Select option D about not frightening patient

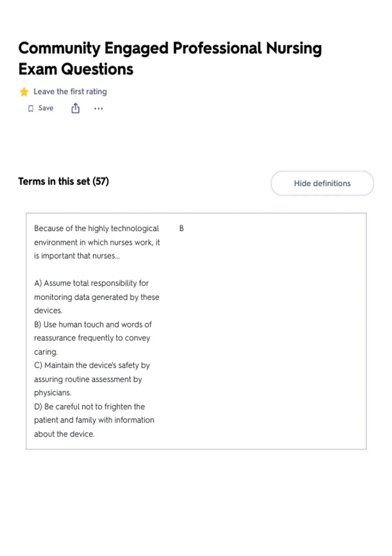click(x=94, y=420)
